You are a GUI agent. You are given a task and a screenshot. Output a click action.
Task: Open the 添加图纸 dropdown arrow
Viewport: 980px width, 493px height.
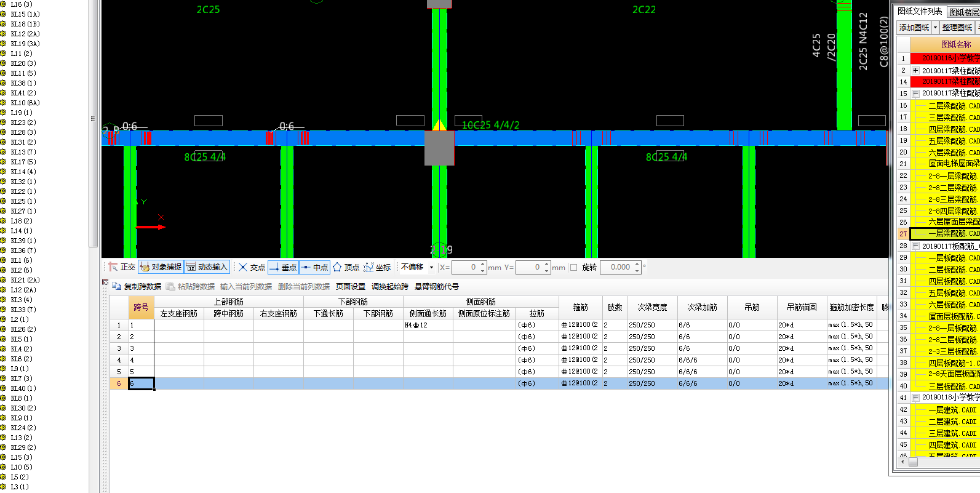(x=935, y=27)
